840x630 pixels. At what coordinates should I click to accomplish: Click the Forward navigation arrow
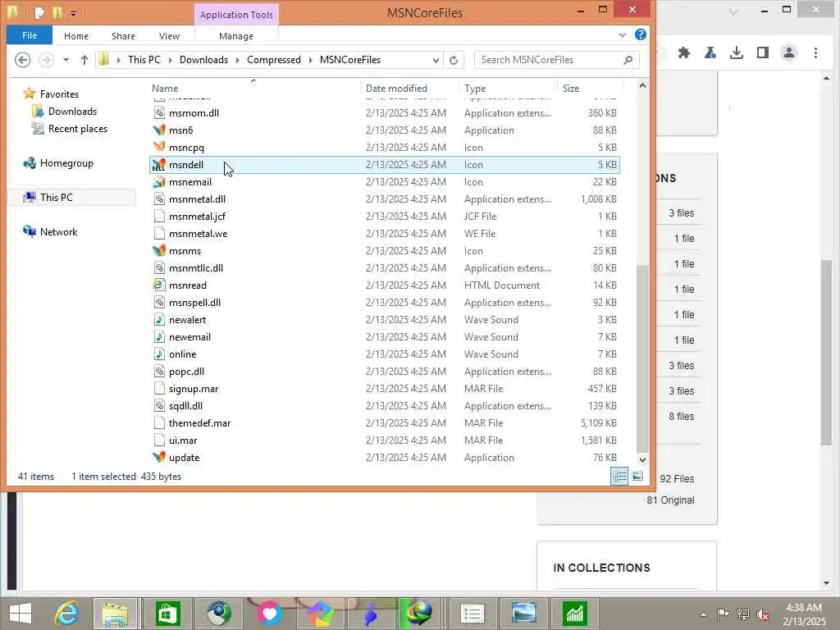point(46,59)
